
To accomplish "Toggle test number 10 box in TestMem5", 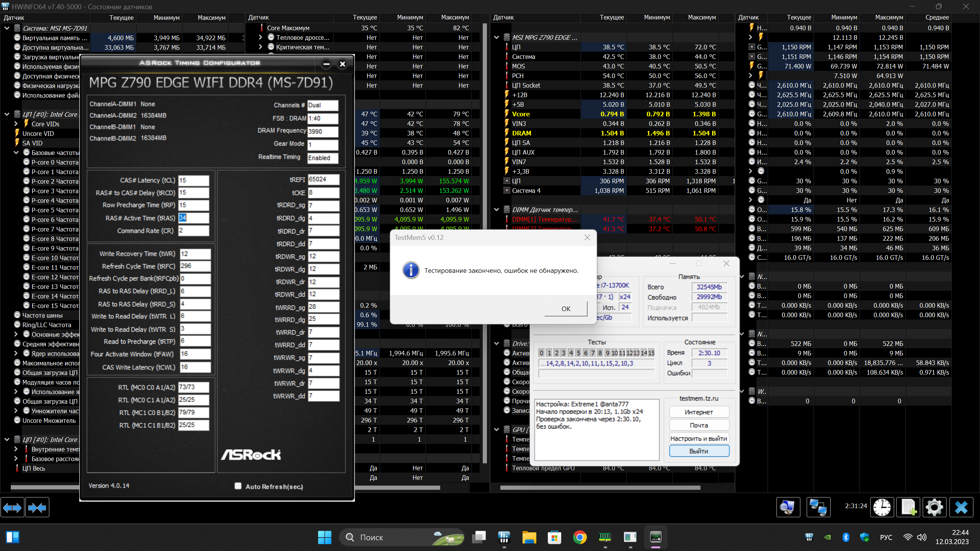I will (x=614, y=353).
